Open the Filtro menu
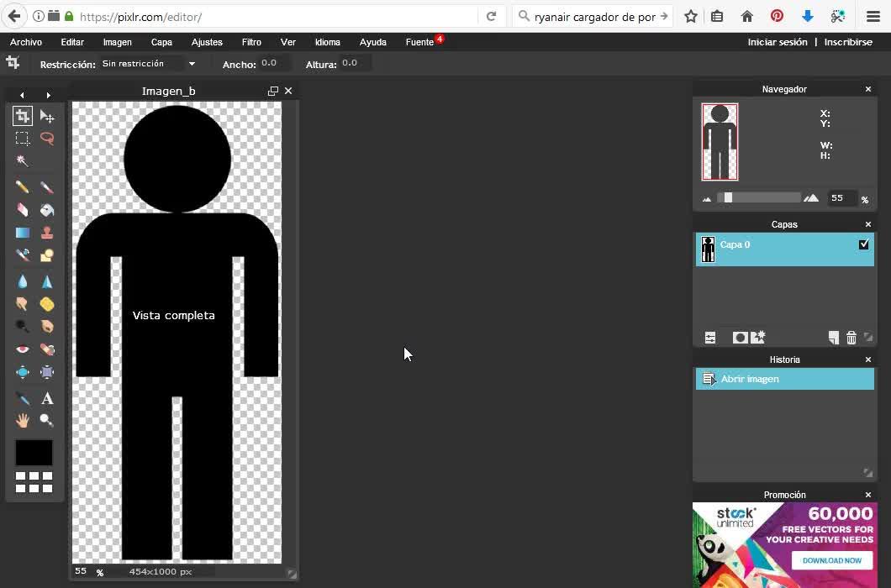The image size is (891, 588). (250, 42)
